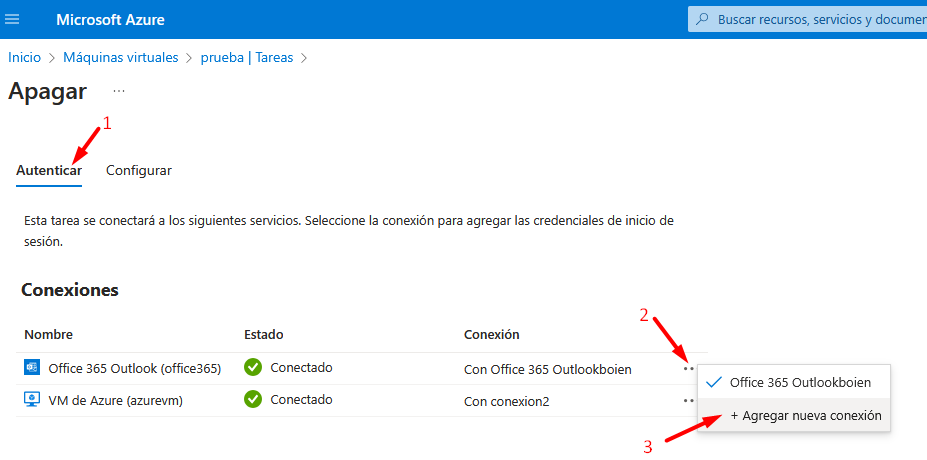This screenshot has width=927, height=460.
Task: Select the Con conexion2 connection text
Action: point(507,401)
